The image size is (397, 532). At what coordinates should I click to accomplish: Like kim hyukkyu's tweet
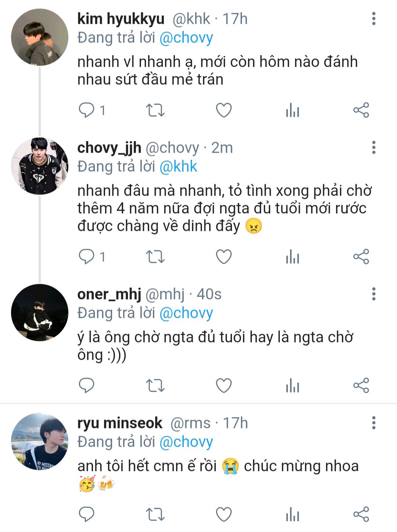tap(223, 110)
